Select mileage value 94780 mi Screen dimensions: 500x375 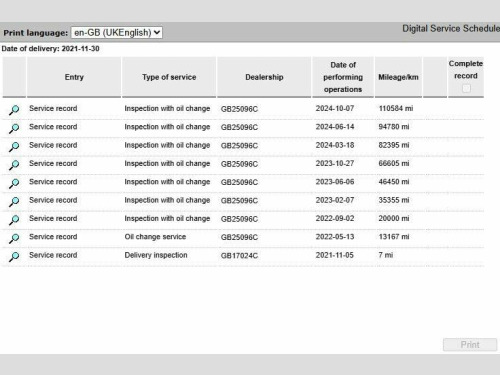[x=394, y=127]
